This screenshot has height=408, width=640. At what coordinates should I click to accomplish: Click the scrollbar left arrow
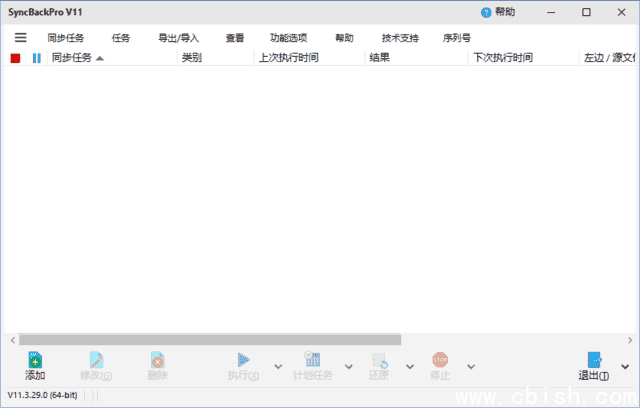click(x=13, y=340)
